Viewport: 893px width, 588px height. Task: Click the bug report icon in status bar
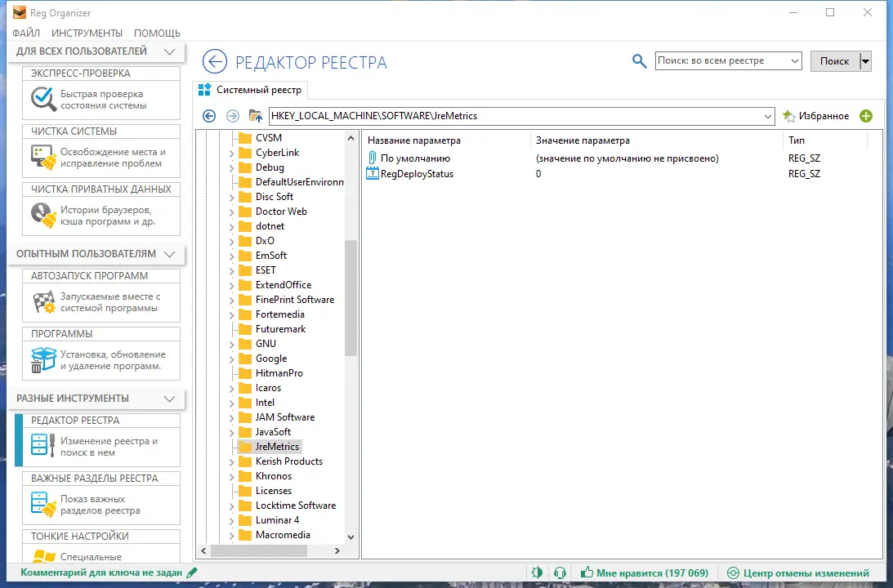point(537,572)
